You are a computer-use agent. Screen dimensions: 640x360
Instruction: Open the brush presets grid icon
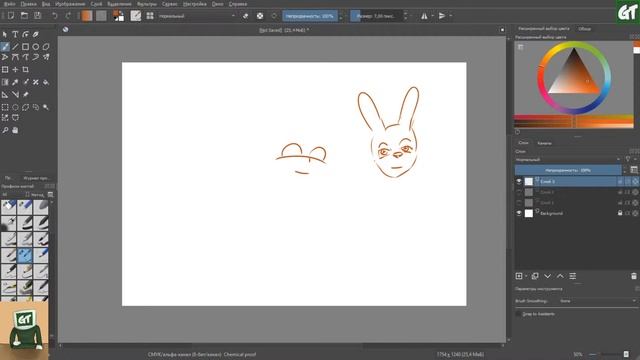pyautogui.click(x=150, y=16)
